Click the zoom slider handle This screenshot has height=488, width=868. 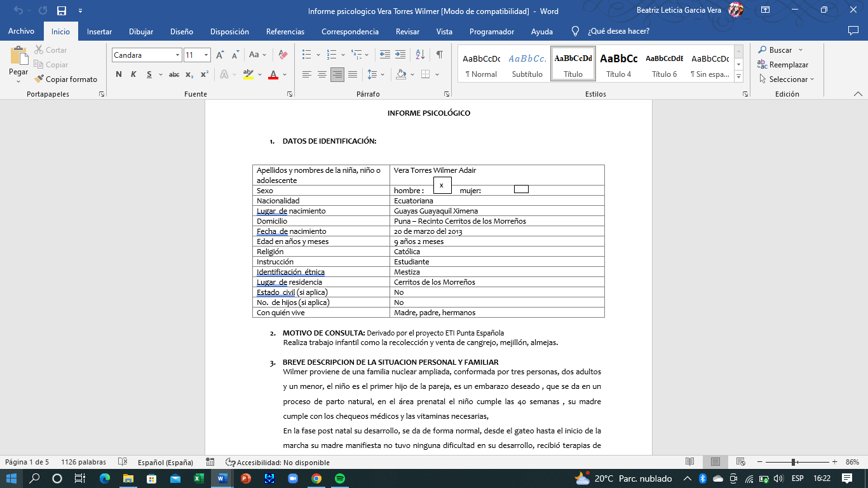[793, 462]
